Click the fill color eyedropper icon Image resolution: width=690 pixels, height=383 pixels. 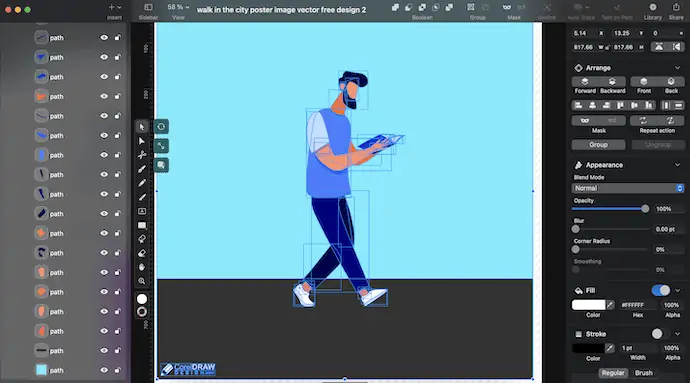[x=610, y=305]
